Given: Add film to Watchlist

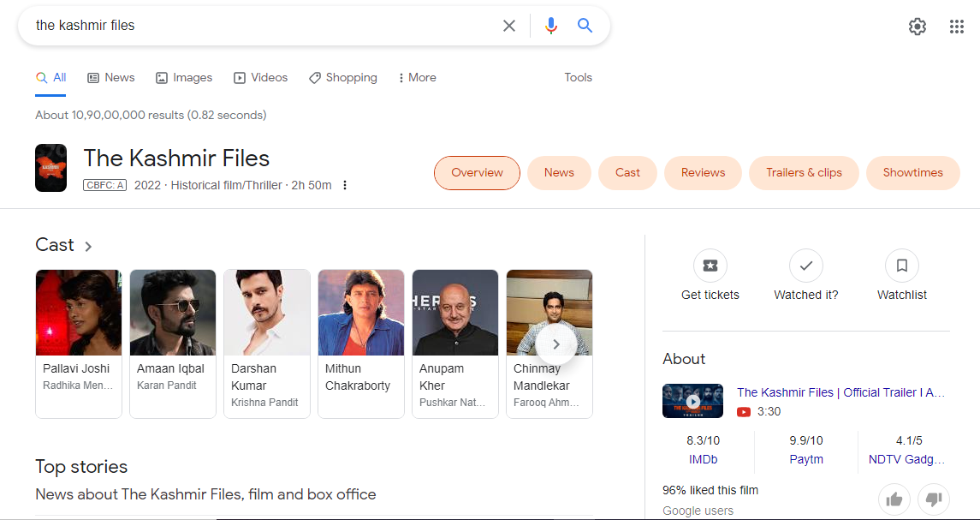Looking at the screenshot, I should tap(902, 266).
